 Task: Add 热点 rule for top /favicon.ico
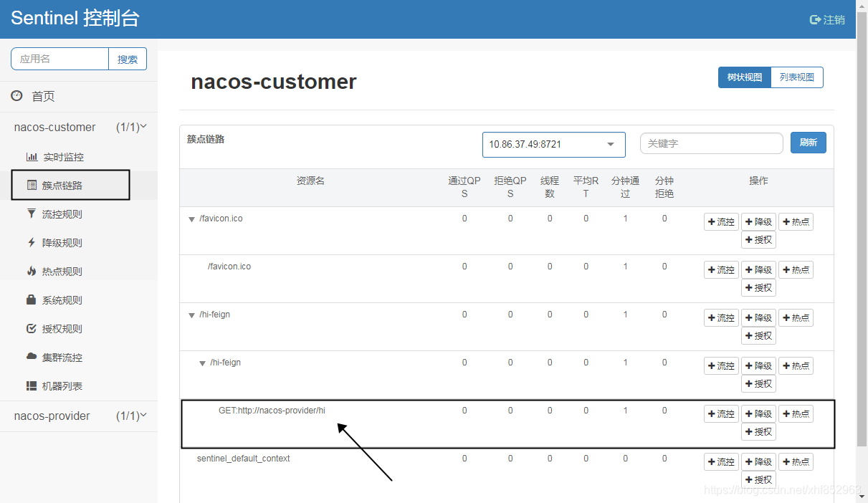coord(796,222)
